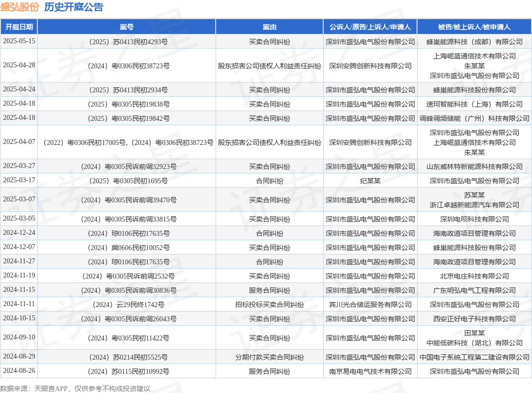
Task: Click the 盛弘股份 title text
Action: click(x=20, y=7)
